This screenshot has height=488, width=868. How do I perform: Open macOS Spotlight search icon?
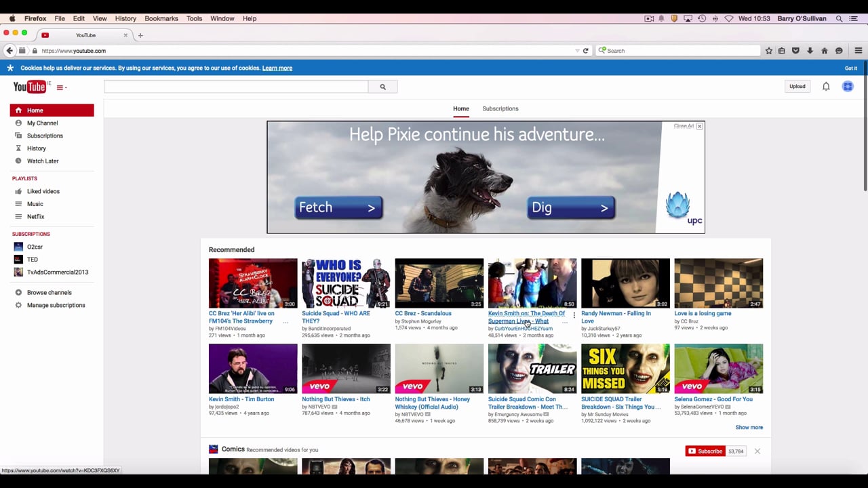[x=840, y=18]
